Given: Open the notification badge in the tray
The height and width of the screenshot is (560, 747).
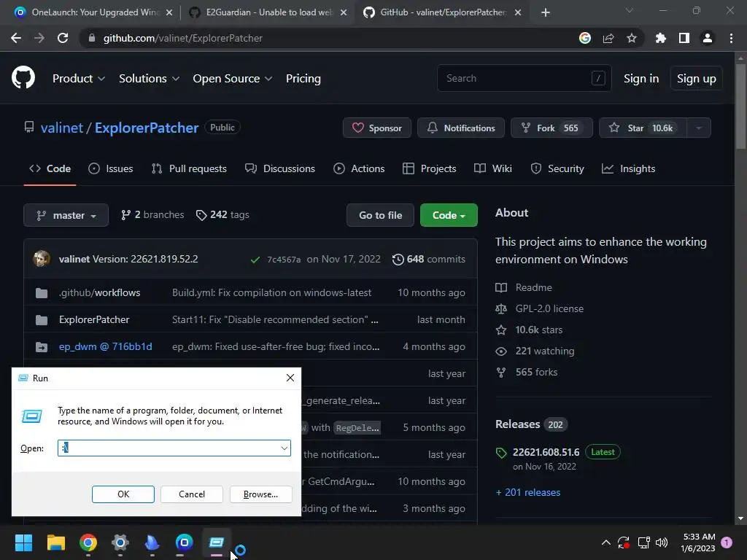Looking at the screenshot, I should pyautogui.click(x=727, y=542).
